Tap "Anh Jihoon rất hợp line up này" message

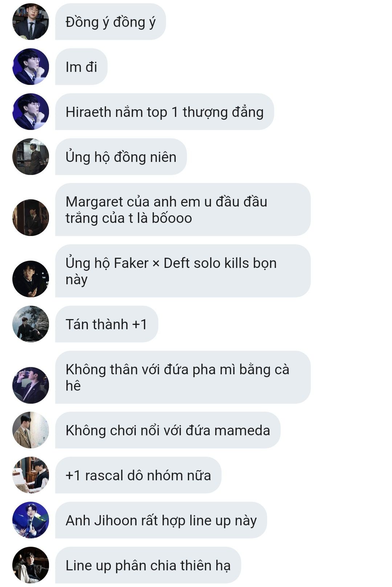[161, 520]
